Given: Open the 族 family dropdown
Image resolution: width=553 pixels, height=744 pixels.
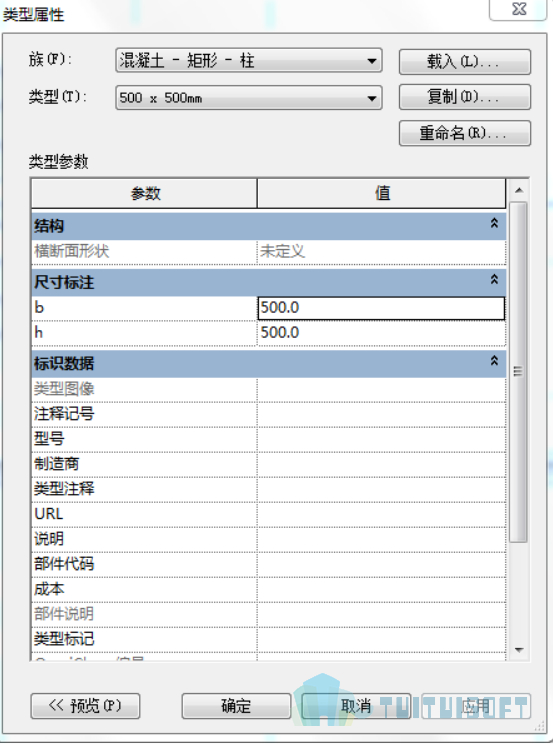Looking at the screenshot, I should (x=249, y=60).
